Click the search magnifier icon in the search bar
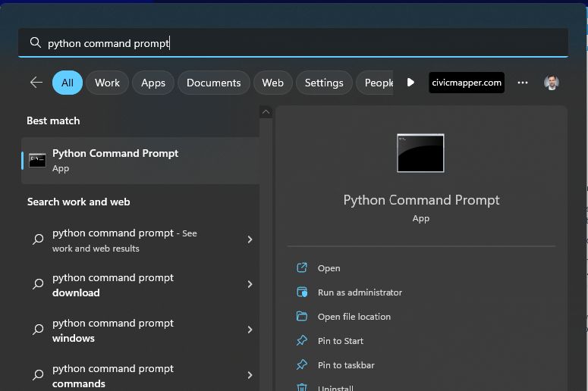The width and height of the screenshot is (588, 391). click(35, 42)
